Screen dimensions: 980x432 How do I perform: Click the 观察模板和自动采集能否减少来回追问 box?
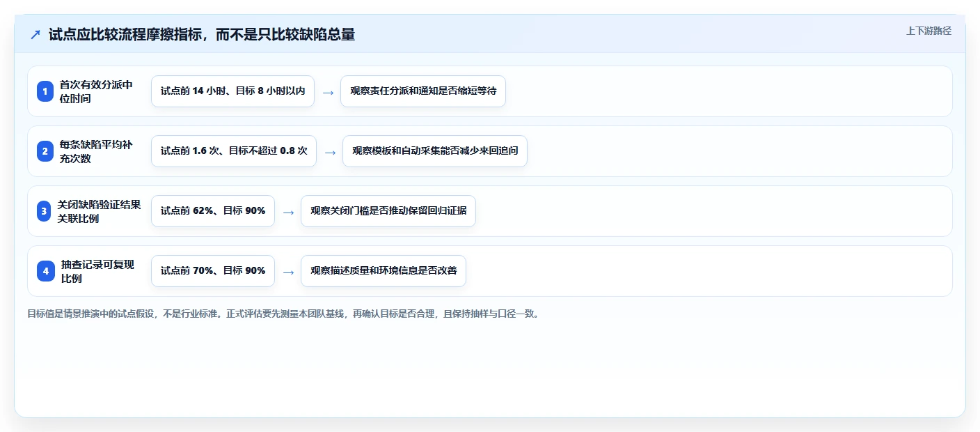435,151
